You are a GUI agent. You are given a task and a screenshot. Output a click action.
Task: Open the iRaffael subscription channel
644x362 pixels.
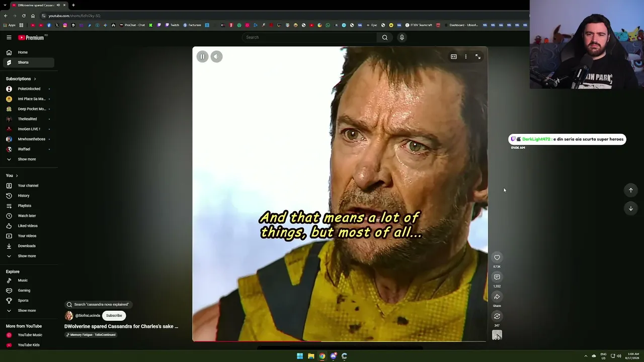(28, 149)
